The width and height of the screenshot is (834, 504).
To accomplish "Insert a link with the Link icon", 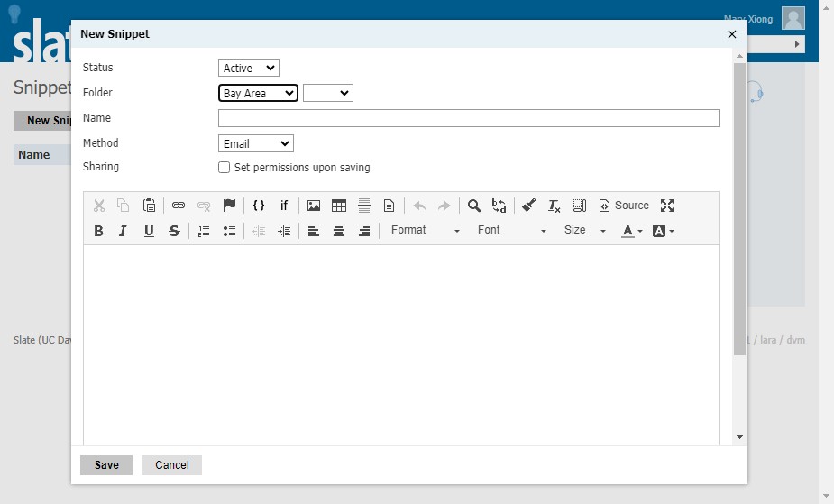I will coord(179,206).
